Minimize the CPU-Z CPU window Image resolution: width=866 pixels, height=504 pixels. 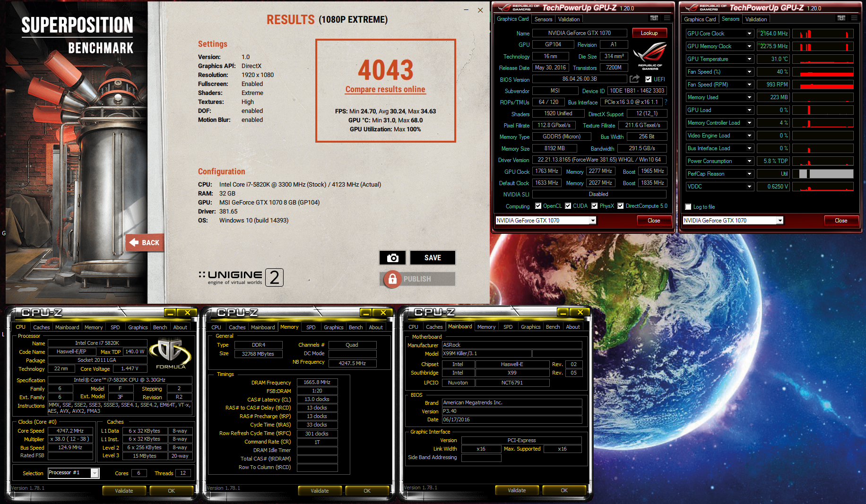click(x=170, y=313)
